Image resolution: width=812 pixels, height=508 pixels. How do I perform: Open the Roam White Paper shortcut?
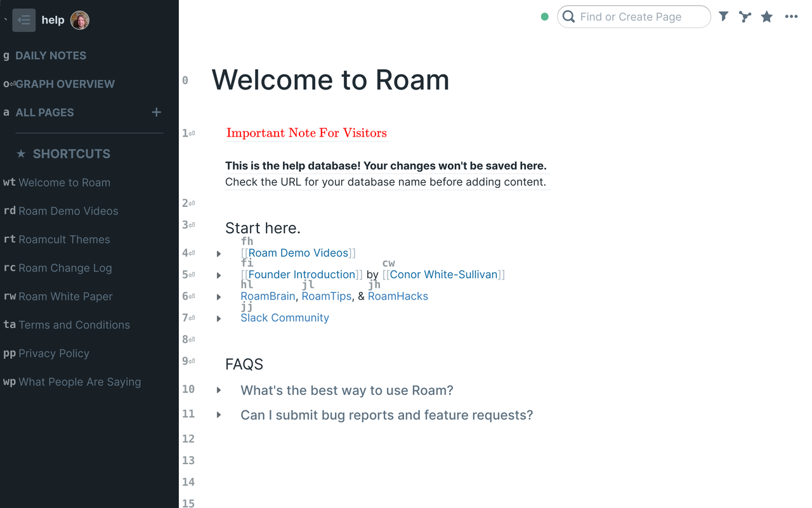65,297
